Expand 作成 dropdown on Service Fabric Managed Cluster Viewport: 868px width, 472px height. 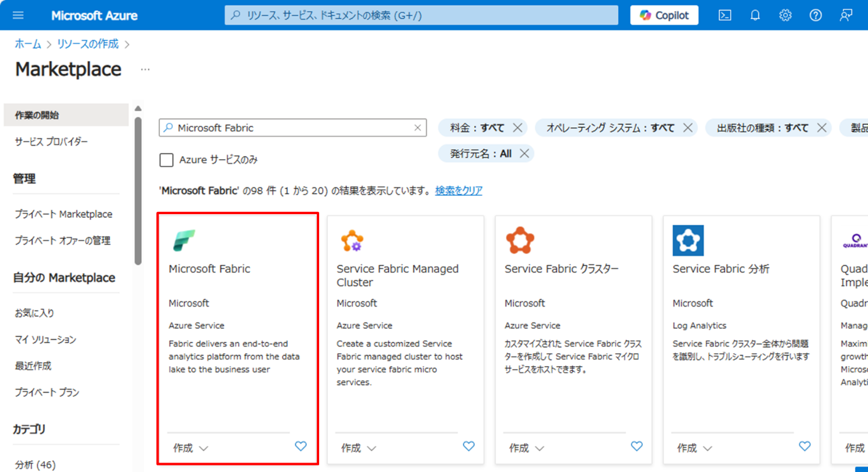coord(359,448)
